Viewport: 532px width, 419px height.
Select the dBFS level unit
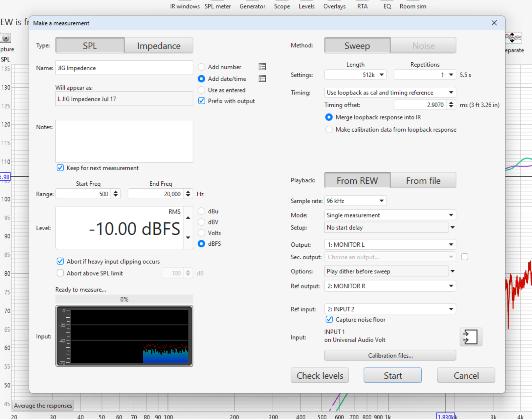[201, 244]
